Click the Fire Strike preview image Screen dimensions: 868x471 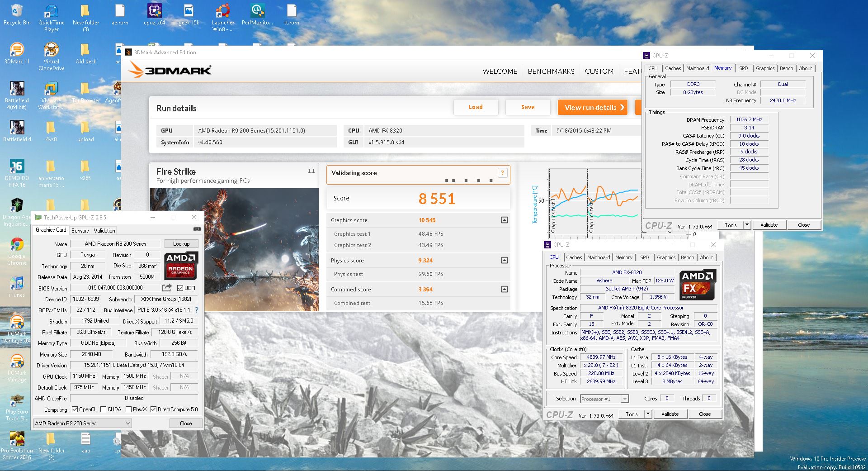(234, 250)
